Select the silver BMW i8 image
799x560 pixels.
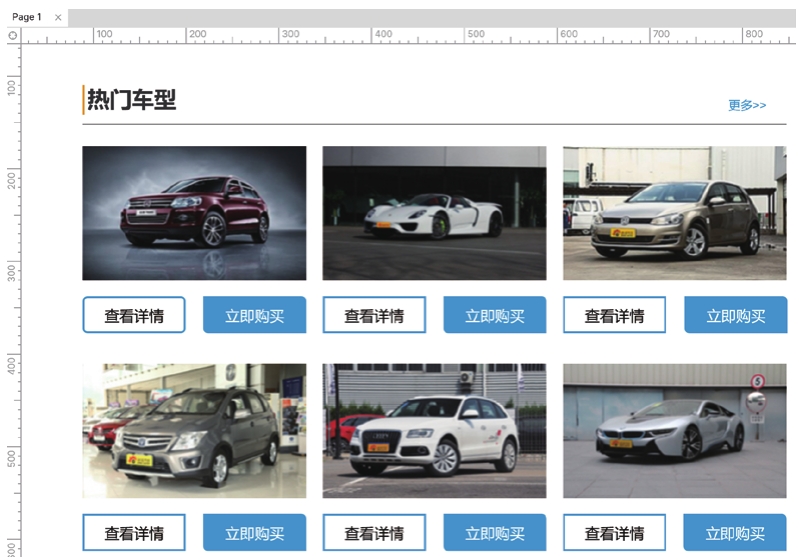(x=675, y=431)
